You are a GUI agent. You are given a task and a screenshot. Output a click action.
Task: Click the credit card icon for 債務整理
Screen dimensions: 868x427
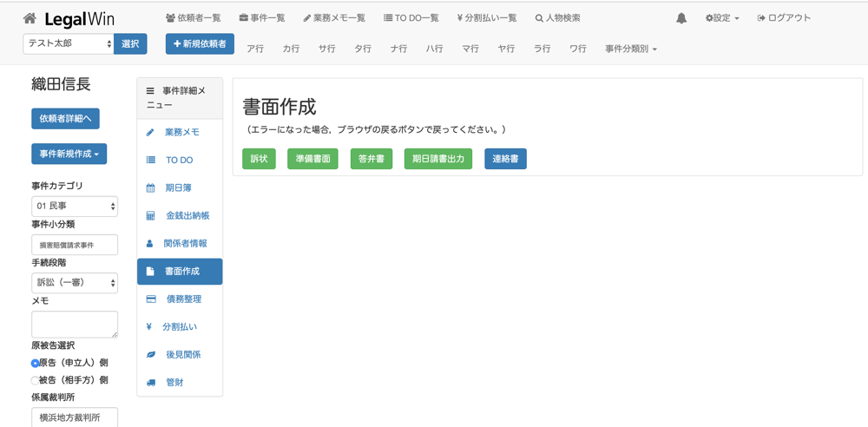[x=151, y=299]
